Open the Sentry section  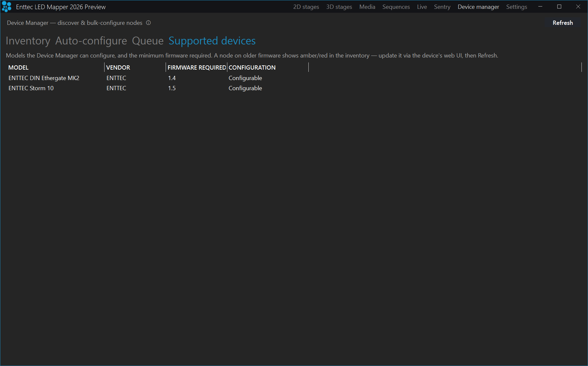[x=442, y=7]
